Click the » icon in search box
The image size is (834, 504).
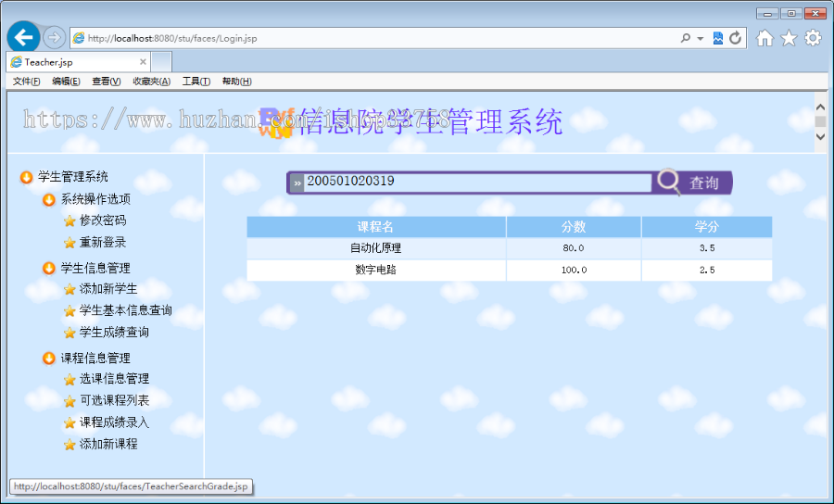coord(297,183)
